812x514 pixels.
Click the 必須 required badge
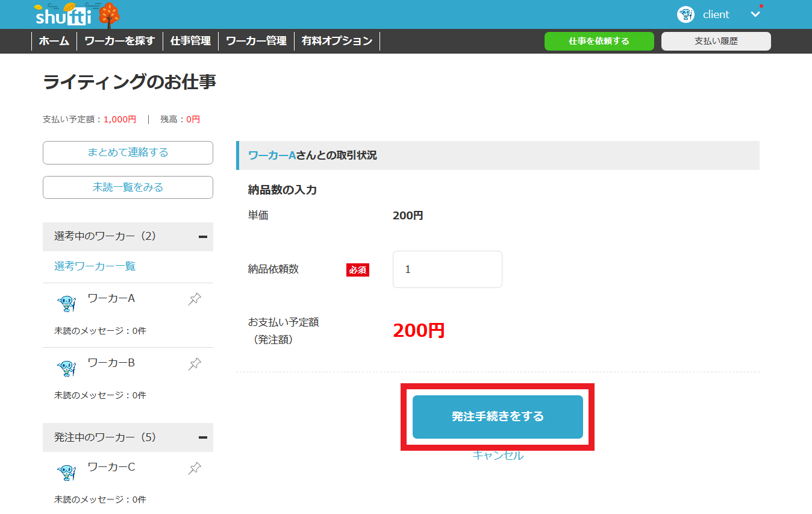(x=358, y=269)
